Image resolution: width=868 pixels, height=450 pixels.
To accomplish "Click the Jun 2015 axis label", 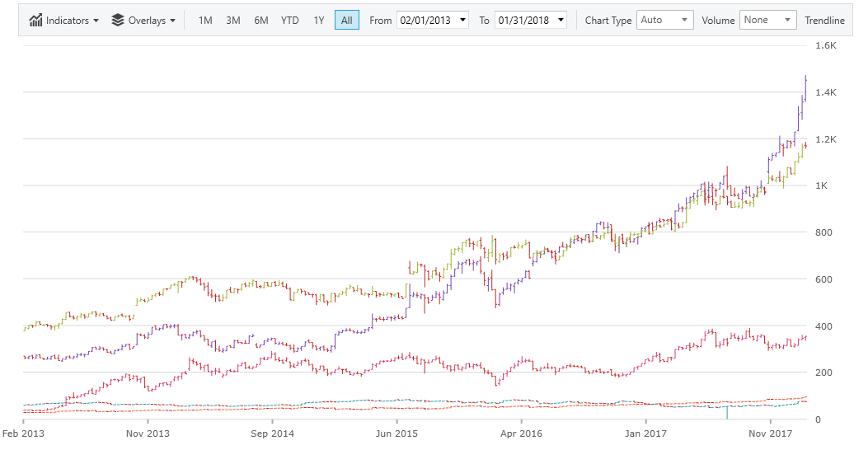I will click(397, 434).
